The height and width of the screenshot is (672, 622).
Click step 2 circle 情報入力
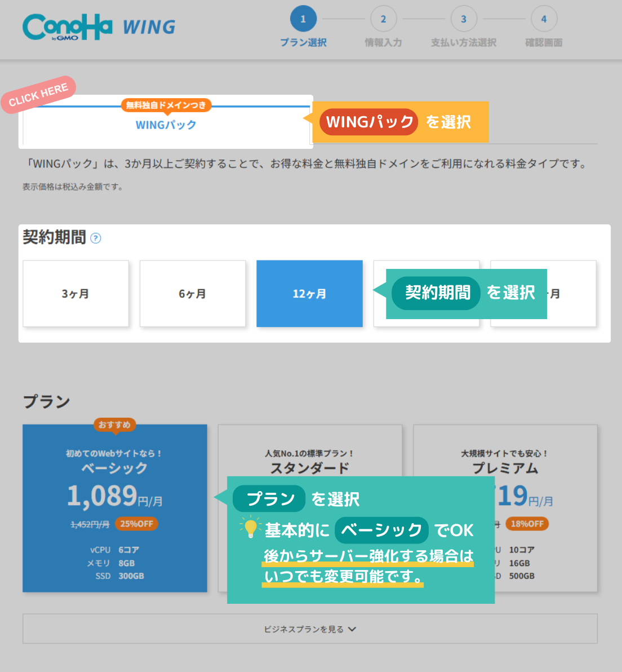[383, 19]
